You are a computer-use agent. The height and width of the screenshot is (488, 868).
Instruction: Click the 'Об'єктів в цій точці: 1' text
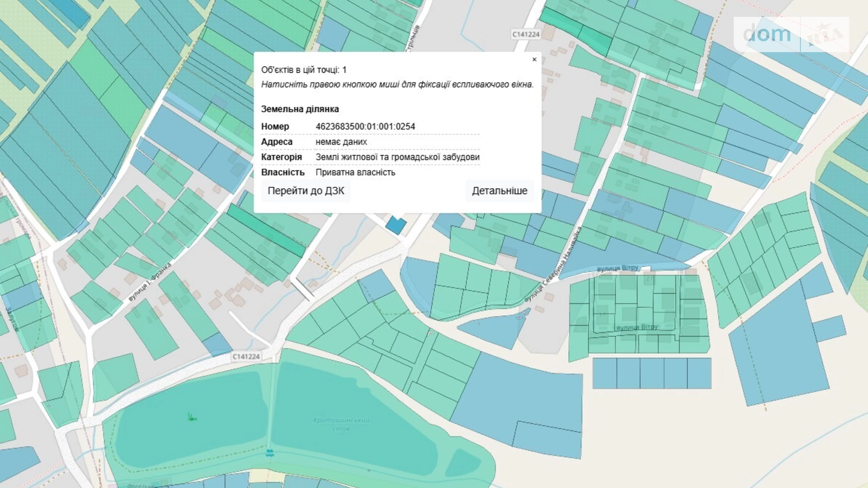pos(304,70)
